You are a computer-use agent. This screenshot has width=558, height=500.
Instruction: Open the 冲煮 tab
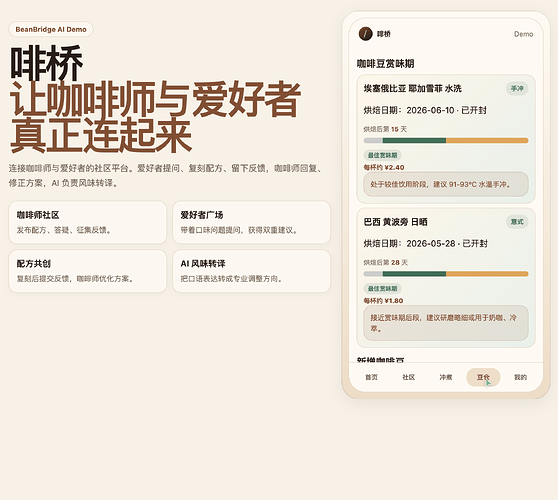[446, 377]
